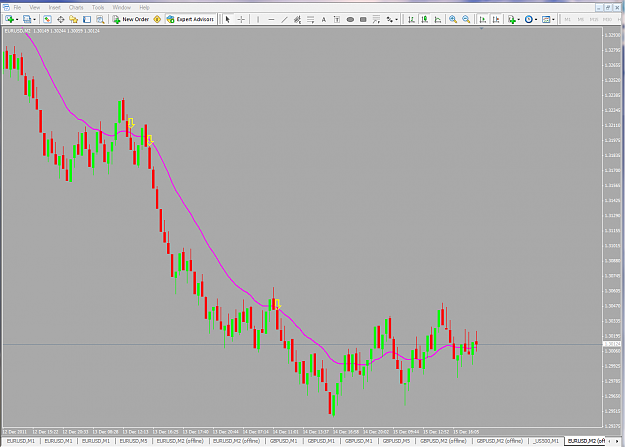Toggle the Terminal panel icon
The image size is (625, 447).
(x=87, y=19)
